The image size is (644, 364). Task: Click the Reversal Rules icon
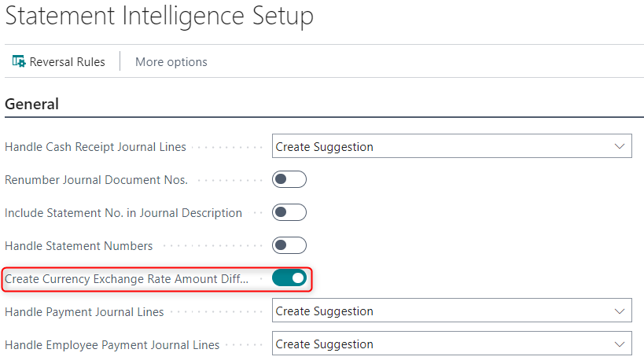coord(19,61)
